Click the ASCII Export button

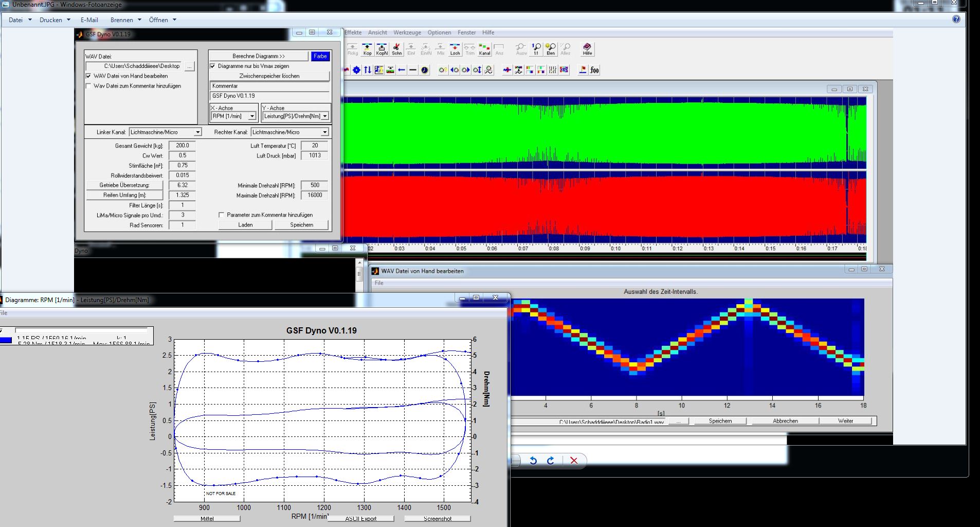tap(361, 519)
